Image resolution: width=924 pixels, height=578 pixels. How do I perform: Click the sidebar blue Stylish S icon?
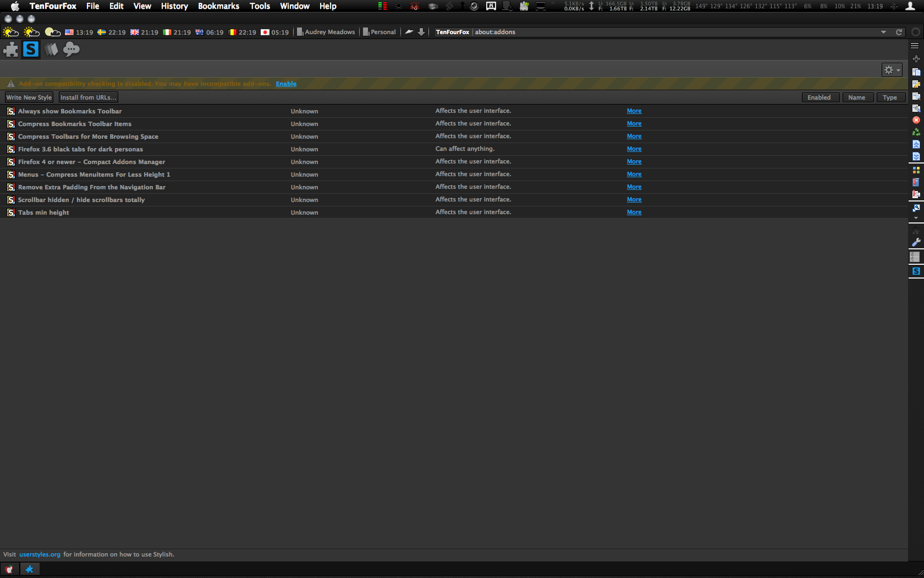916,271
